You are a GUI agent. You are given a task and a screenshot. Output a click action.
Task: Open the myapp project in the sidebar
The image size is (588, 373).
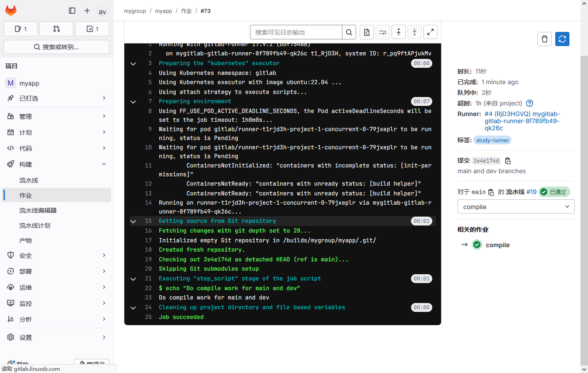coord(56,83)
